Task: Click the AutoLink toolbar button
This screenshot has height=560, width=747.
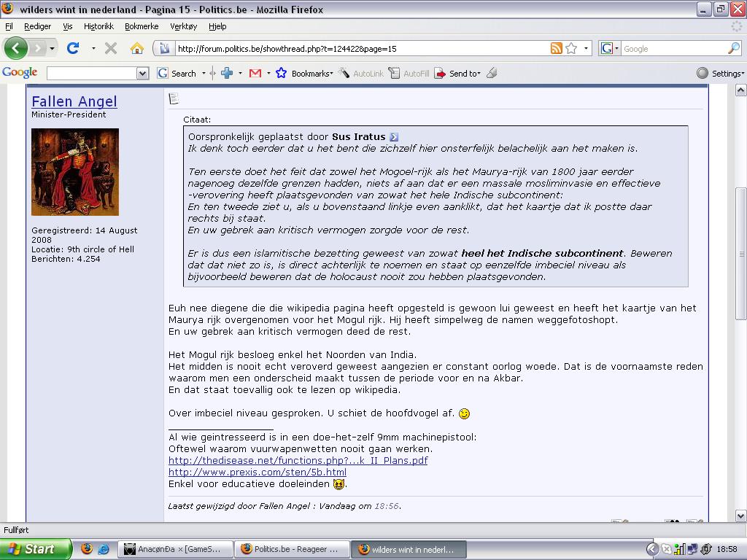Action: click(361, 74)
